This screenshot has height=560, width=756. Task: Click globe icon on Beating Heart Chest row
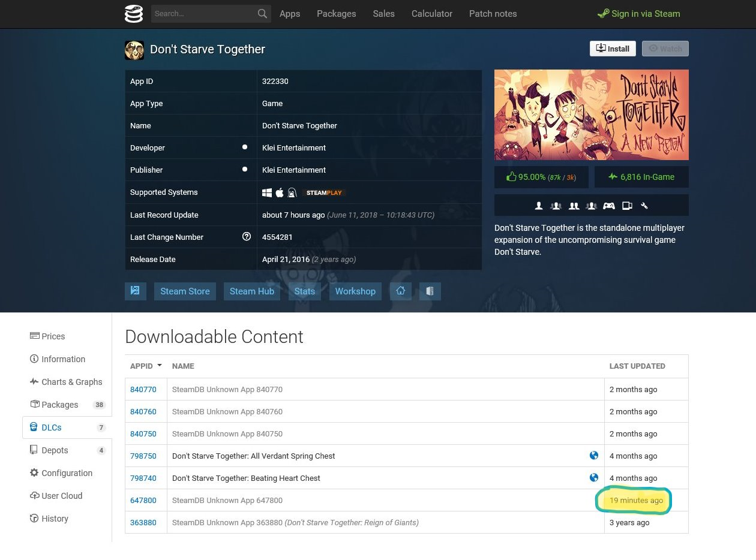[x=593, y=478]
